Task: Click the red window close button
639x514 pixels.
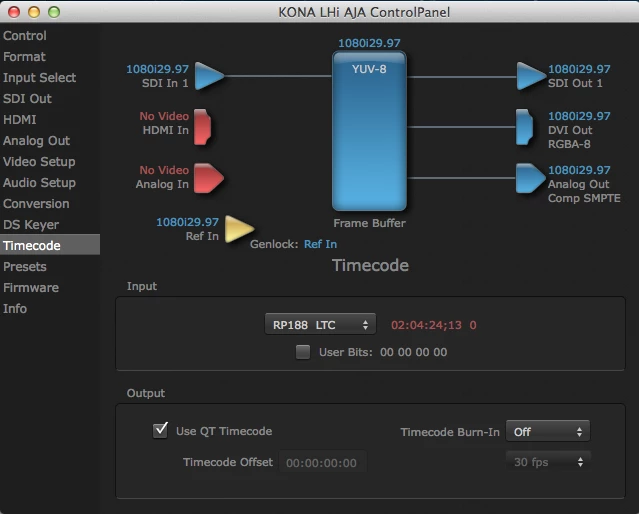Action: (14, 12)
